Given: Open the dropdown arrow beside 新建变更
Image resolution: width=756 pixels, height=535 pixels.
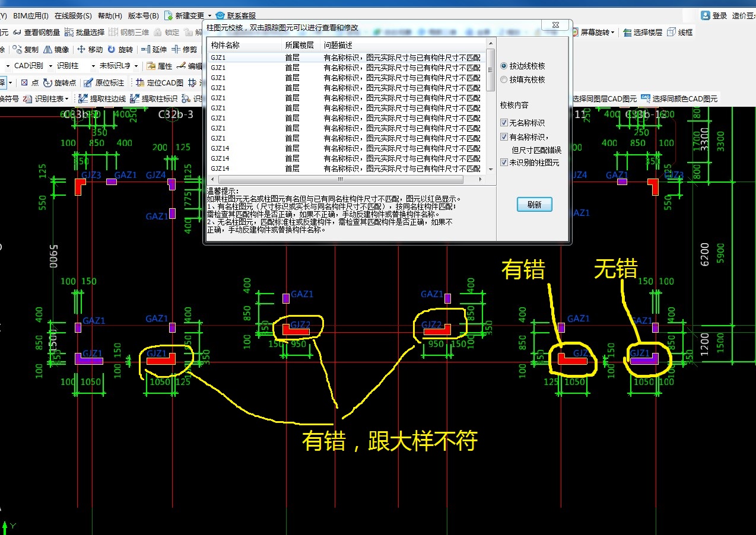Looking at the screenshot, I should pos(209,16).
